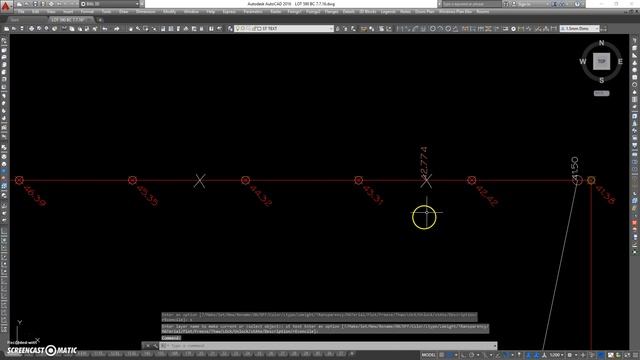Image resolution: width=640 pixels, height=360 pixels.
Task: Open the Help menu
Action: (211, 12)
